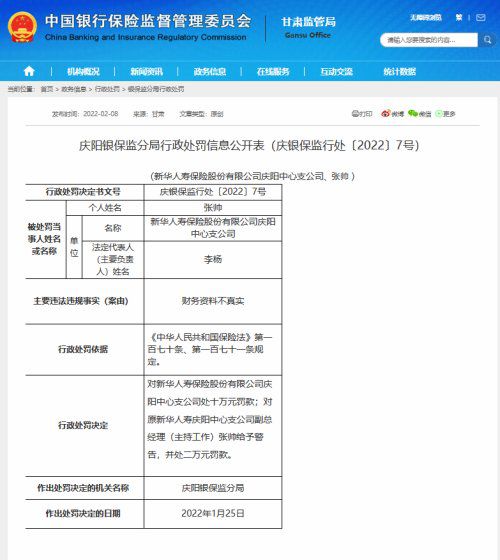Open the 政务信息 menu

210,71
